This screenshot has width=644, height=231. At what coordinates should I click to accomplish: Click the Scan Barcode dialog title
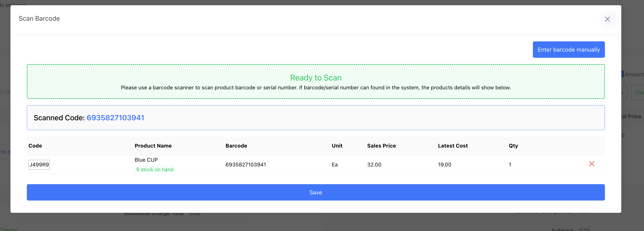tap(39, 18)
